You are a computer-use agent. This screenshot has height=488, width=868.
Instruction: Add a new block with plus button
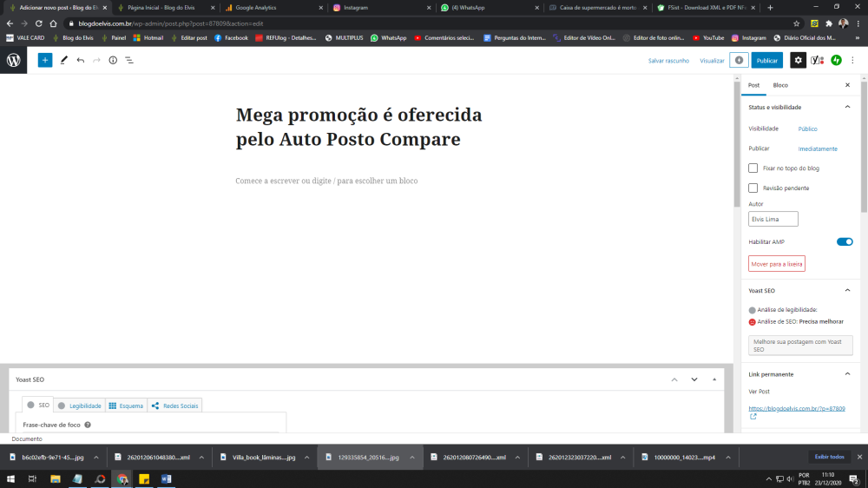[45, 61]
